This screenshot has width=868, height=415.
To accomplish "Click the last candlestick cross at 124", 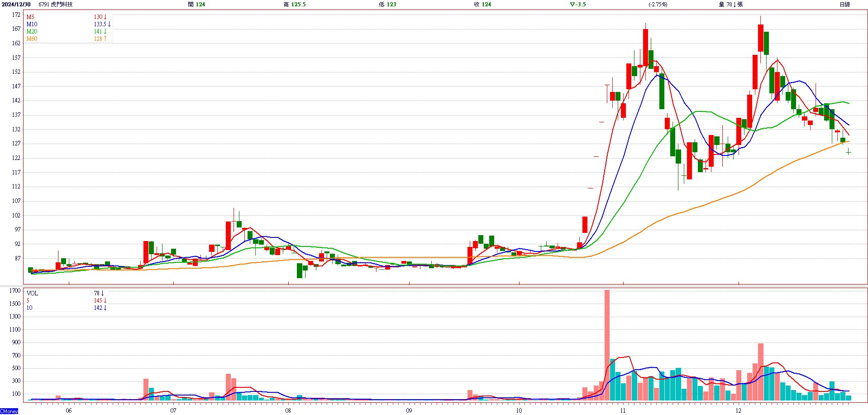I will click(x=848, y=153).
